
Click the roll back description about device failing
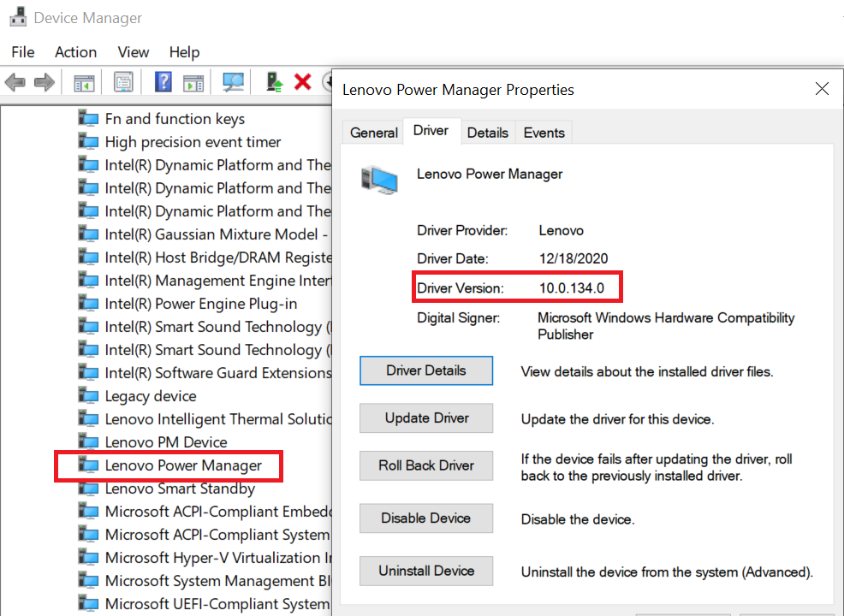coord(657,467)
